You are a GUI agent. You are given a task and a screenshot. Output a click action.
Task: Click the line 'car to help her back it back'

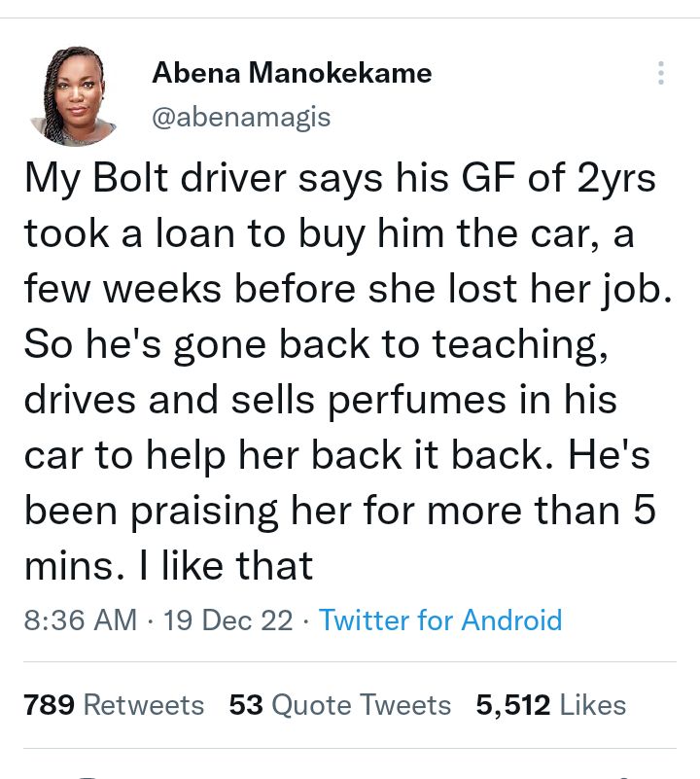click(337, 455)
